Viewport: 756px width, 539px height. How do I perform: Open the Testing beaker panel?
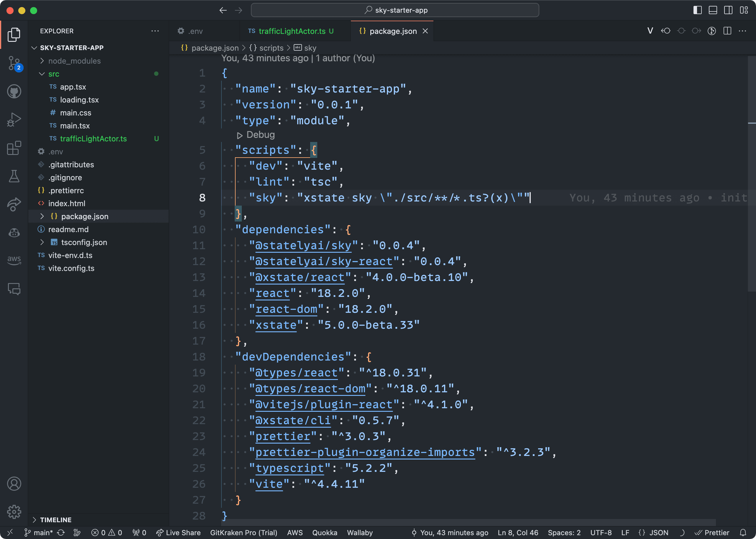(x=14, y=176)
